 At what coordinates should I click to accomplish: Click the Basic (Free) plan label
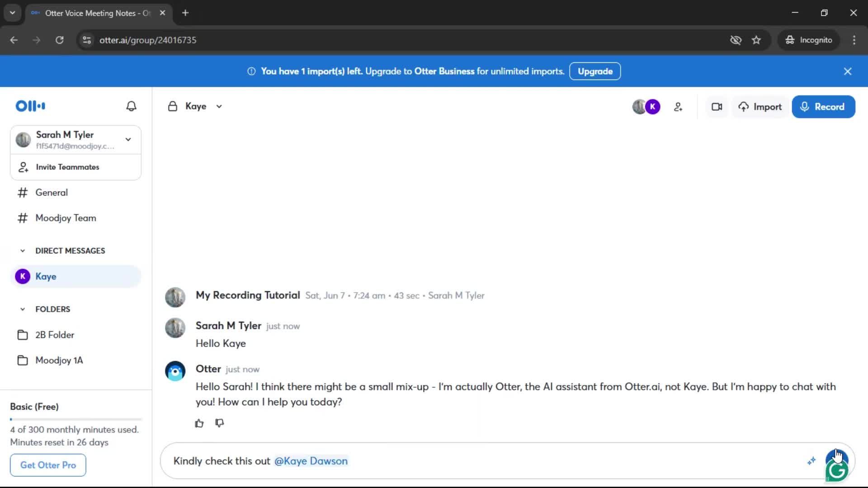34,407
